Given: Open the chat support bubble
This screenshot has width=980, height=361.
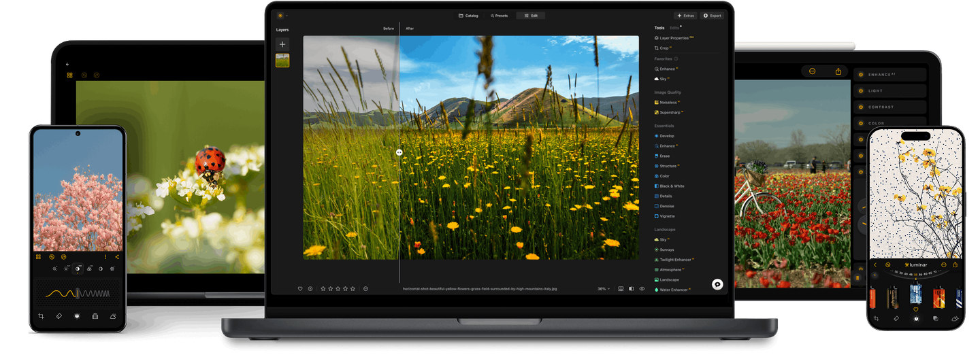Looking at the screenshot, I should coord(717,284).
